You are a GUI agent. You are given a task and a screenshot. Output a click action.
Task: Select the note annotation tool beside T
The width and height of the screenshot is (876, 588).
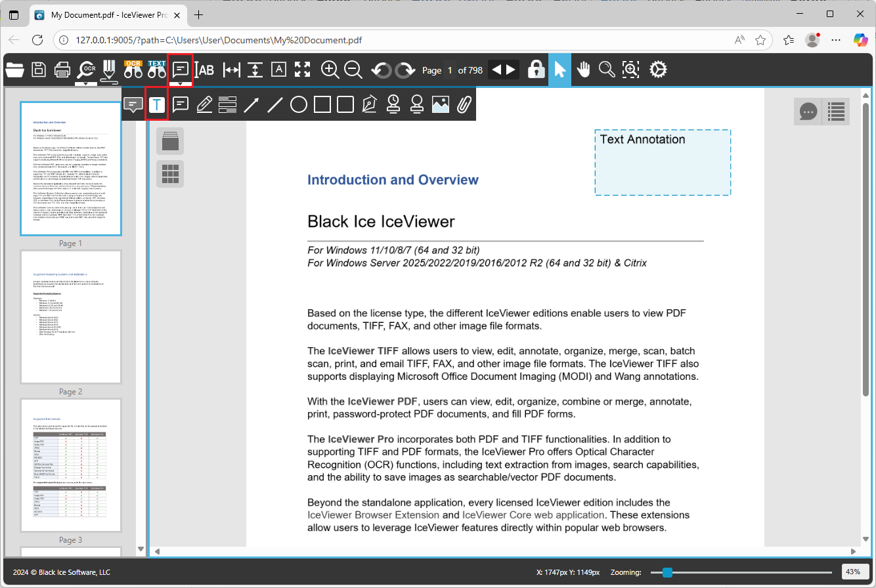tap(181, 104)
